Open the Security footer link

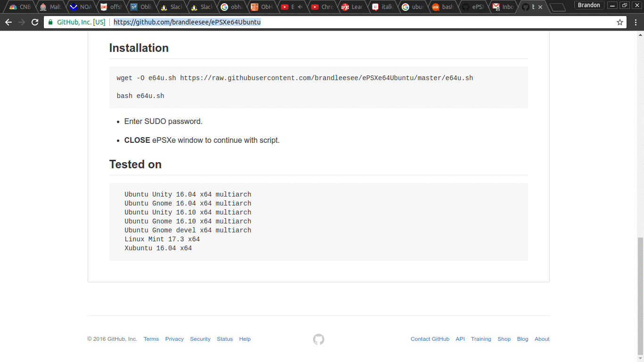click(x=200, y=339)
